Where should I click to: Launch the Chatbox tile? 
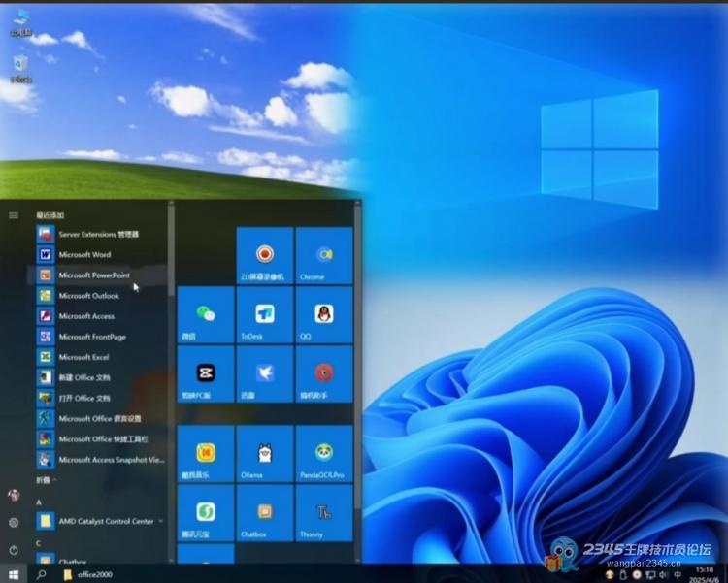pos(265,513)
